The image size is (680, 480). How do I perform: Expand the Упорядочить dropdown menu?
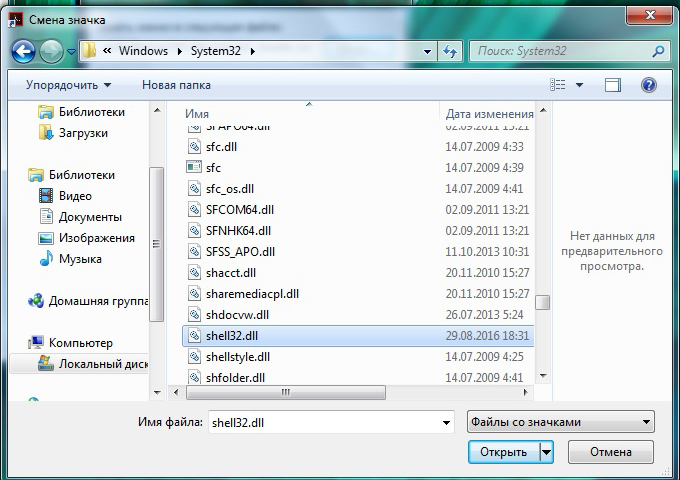68,85
